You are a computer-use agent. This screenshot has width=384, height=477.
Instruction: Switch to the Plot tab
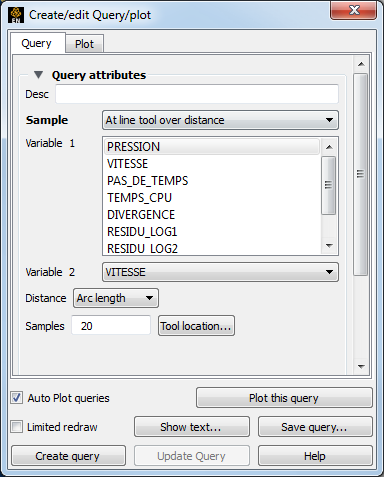pyautogui.click(x=84, y=44)
